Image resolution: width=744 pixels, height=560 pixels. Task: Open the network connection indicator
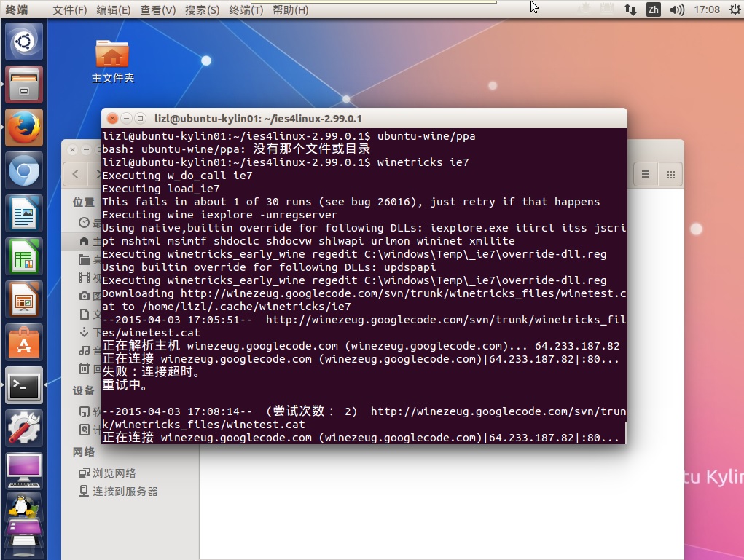[x=630, y=9]
